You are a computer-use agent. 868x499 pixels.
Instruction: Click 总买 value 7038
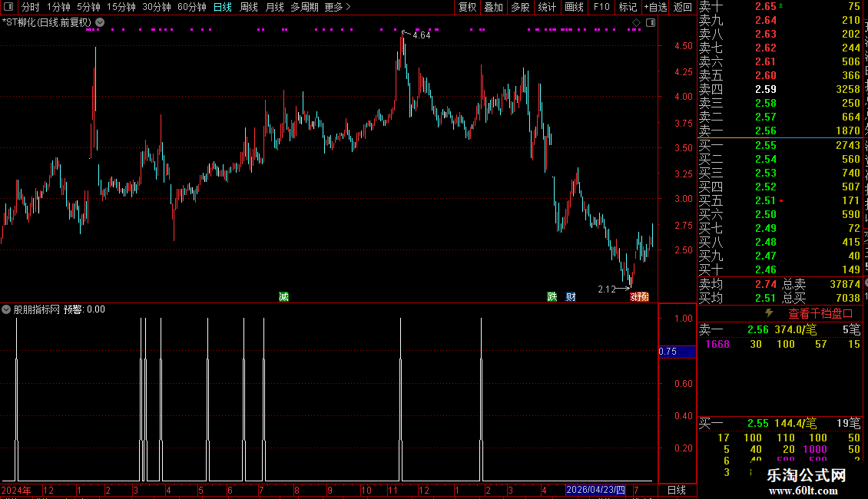pyautogui.click(x=847, y=298)
